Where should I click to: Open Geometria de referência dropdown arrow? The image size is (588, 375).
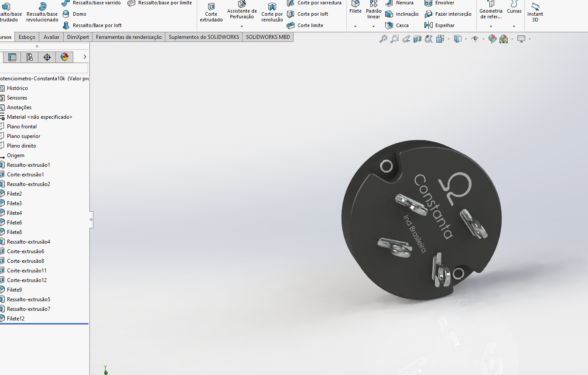click(491, 26)
